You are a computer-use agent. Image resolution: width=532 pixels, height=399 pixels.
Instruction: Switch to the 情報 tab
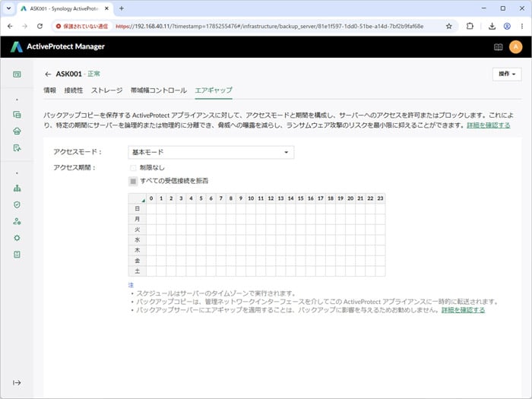[49, 90]
